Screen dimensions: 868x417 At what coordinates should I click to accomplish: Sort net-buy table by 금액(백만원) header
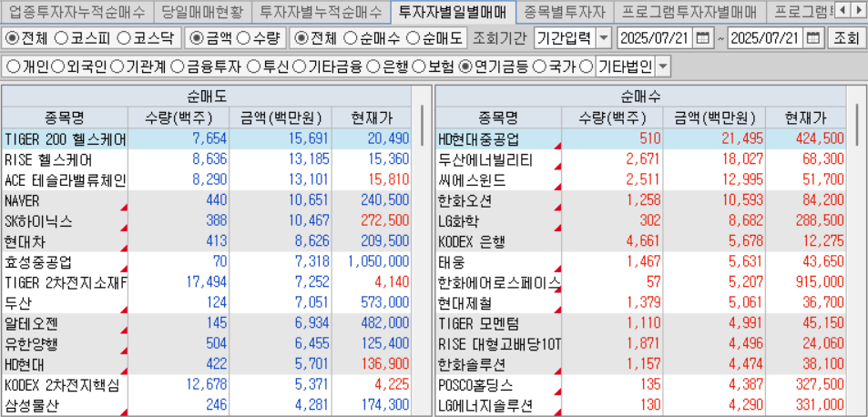715,117
